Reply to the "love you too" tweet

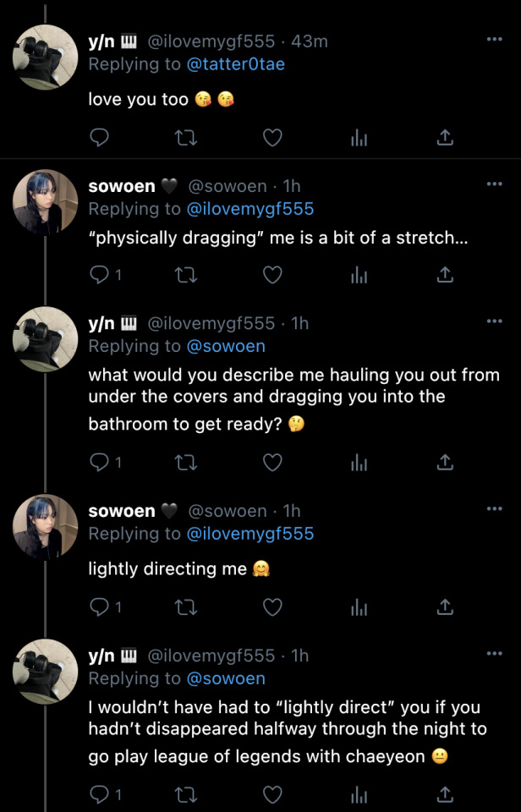[99, 138]
